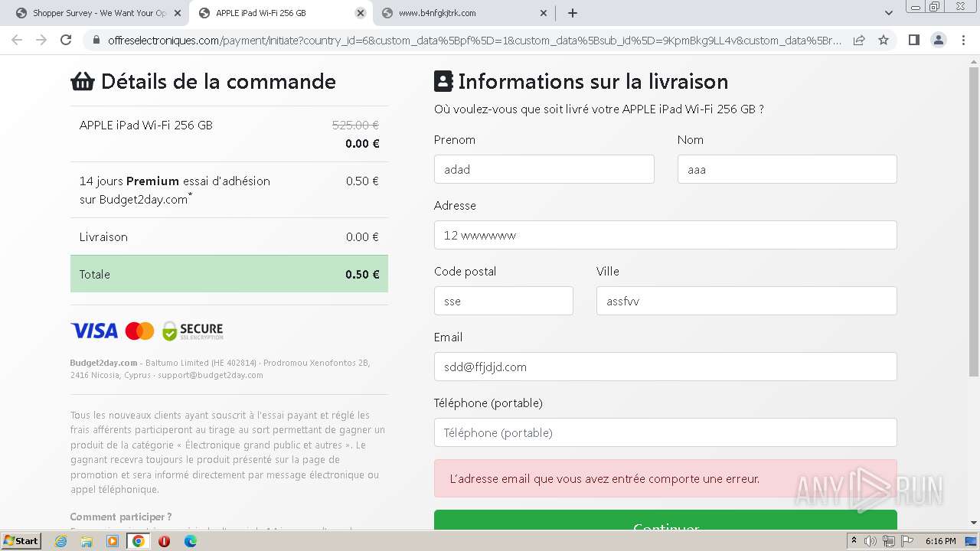Click the Ville input field
This screenshot has width=980, height=551.
(x=746, y=301)
